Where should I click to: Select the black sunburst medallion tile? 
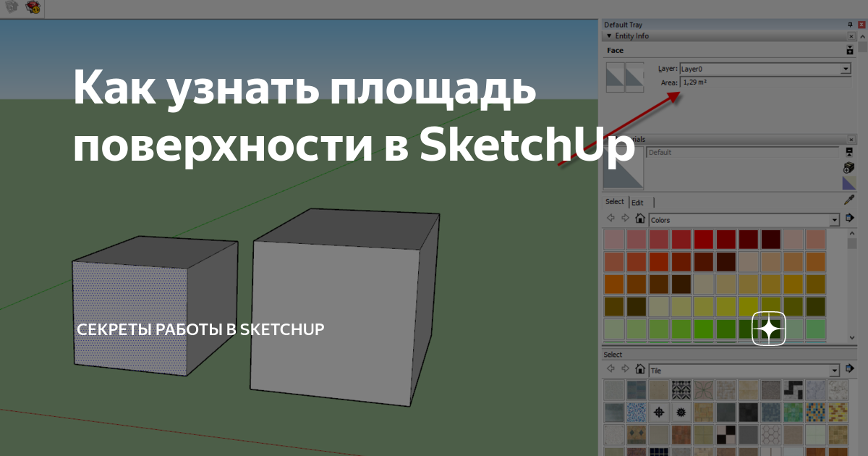pos(681,413)
